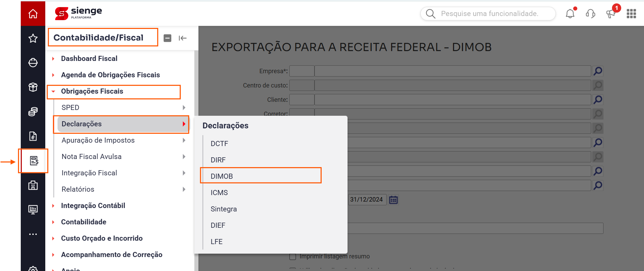
Task: Expand Custo Orçado e Incorrido
Action: pyautogui.click(x=102, y=238)
